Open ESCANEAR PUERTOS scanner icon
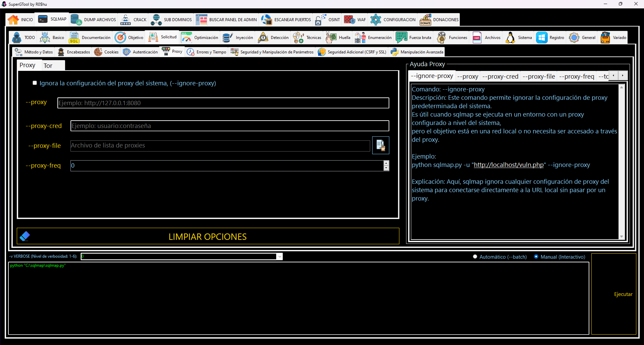 (x=266, y=20)
